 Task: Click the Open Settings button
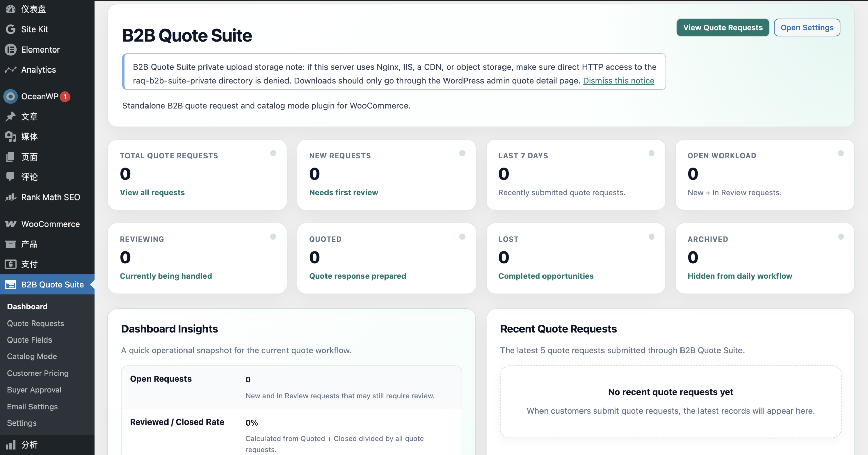tap(807, 27)
